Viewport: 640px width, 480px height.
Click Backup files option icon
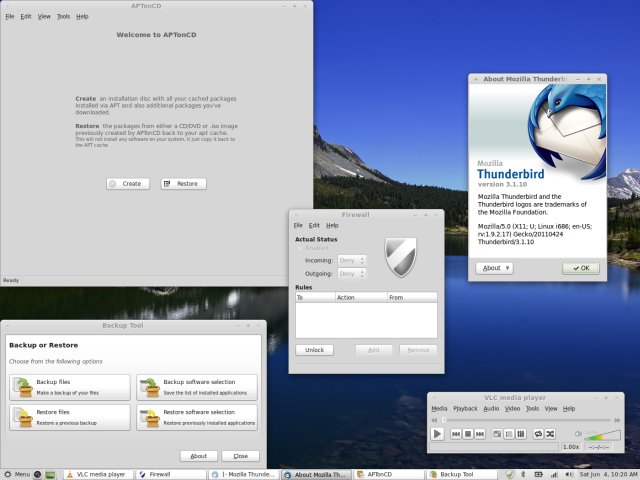(x=21, y=387)
